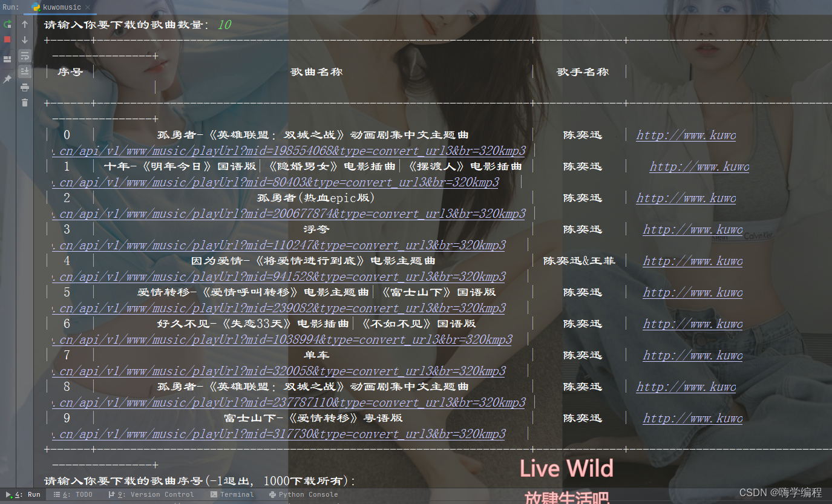Click the 歌曲名称 column header
This screenshot has width=832, height=504.
tap(316, 71)
